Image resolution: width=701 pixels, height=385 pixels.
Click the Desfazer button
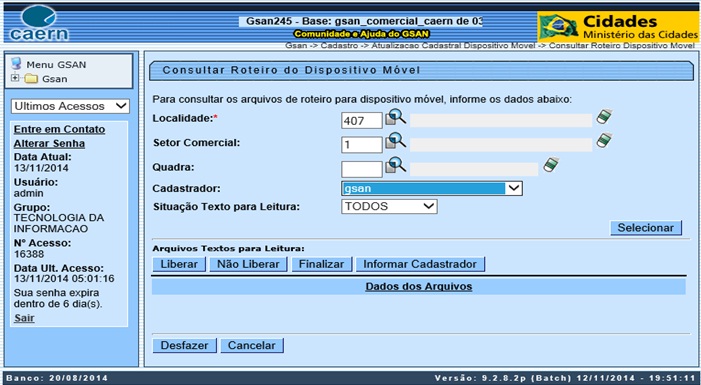pos(184,346)
